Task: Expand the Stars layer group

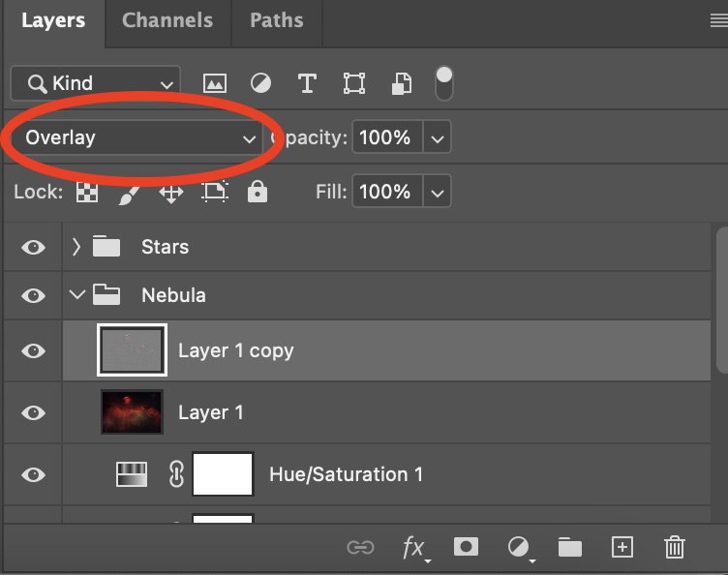Action: pos(76,247)
